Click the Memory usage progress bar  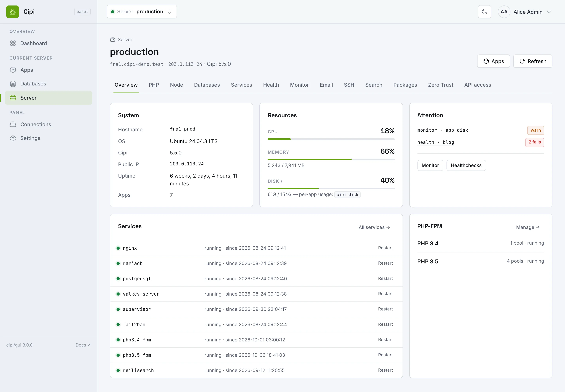[331, 160]
